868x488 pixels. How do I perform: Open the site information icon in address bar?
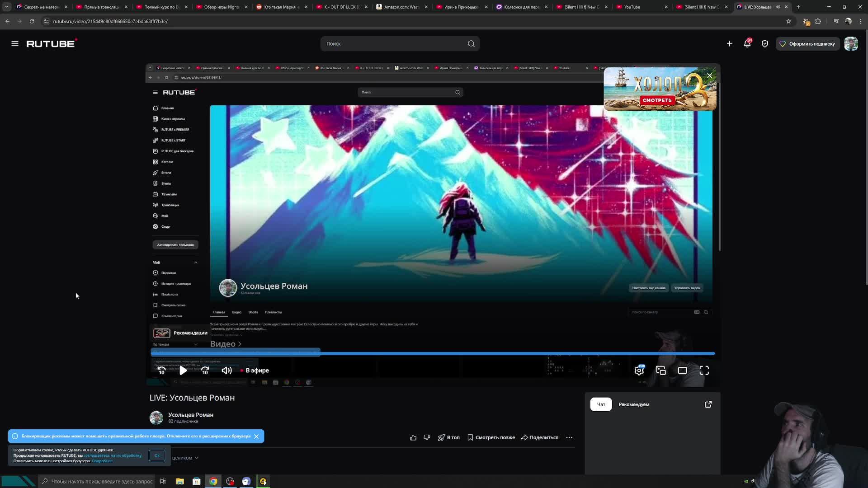[x=47, y=21]
